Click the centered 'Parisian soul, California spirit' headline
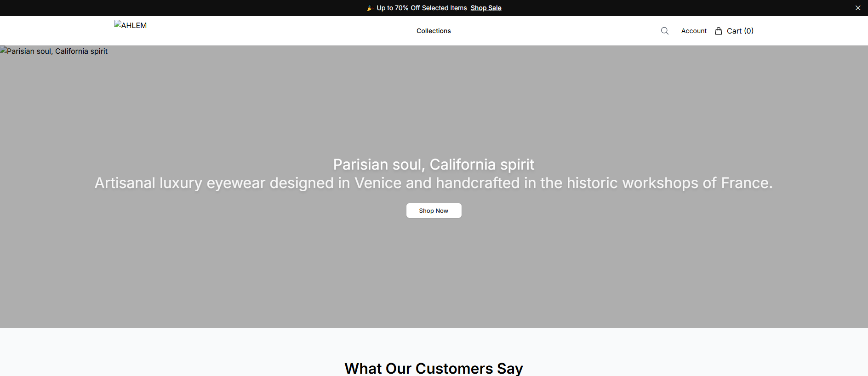The image size is (868, 376). 434,164
